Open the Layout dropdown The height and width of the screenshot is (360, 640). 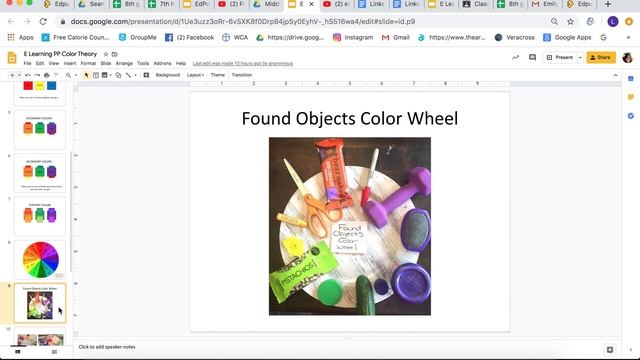[195, 75]
